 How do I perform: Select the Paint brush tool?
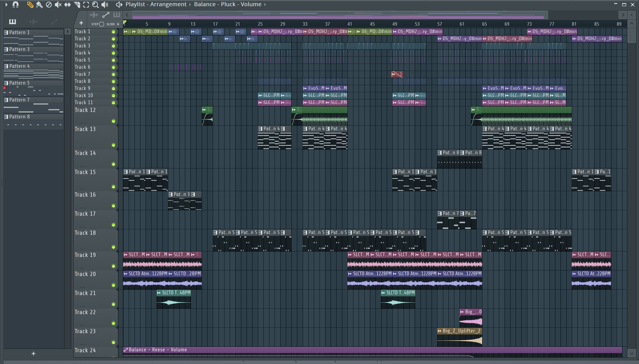coord(39,4)
